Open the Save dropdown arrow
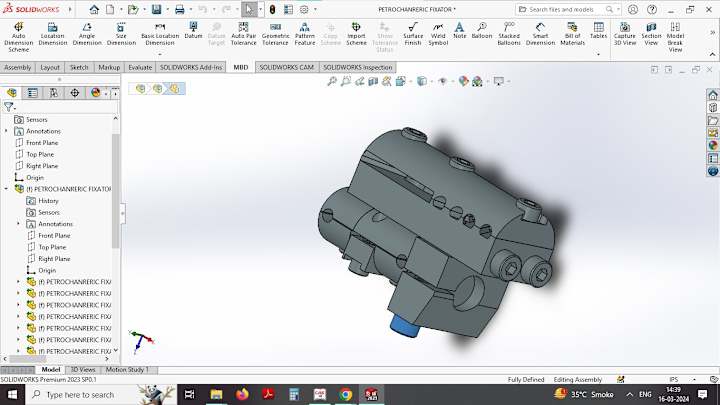Screen dimensions: 720x405 [x=167, y=9]
